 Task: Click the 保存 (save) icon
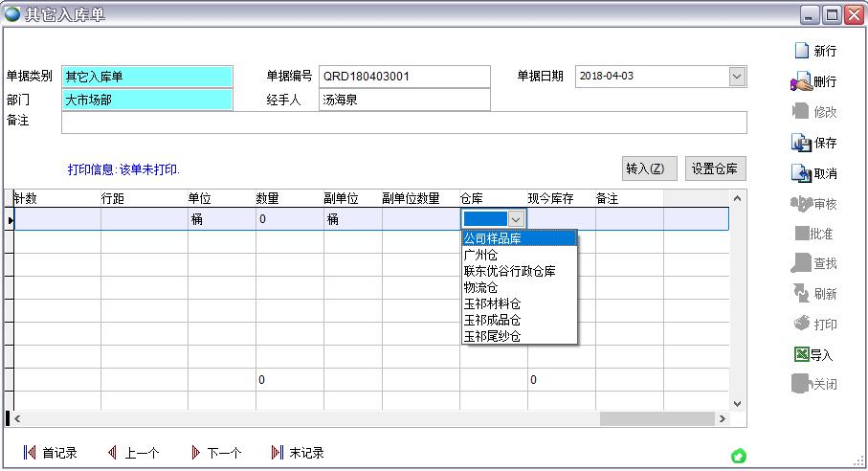(x=801, y=143)
